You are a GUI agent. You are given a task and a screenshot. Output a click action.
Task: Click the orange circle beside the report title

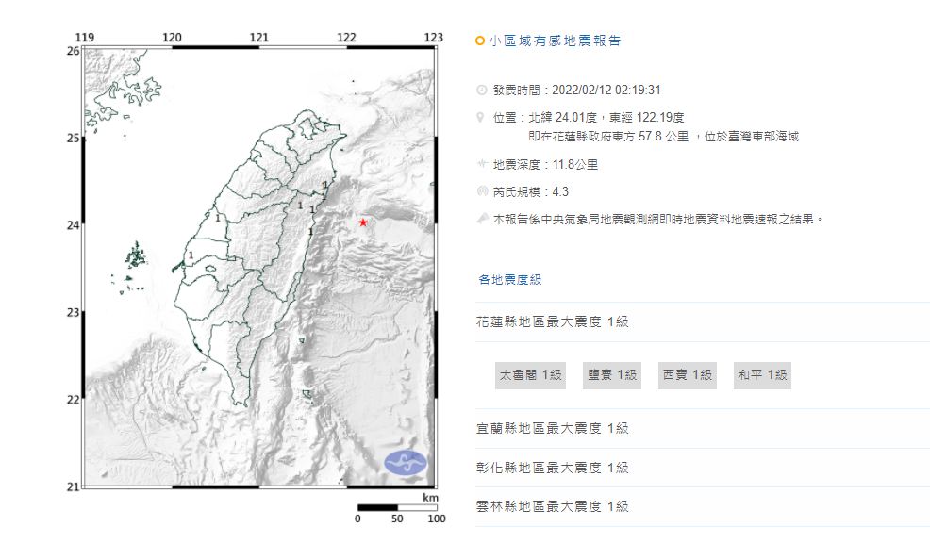coord(480,41)
